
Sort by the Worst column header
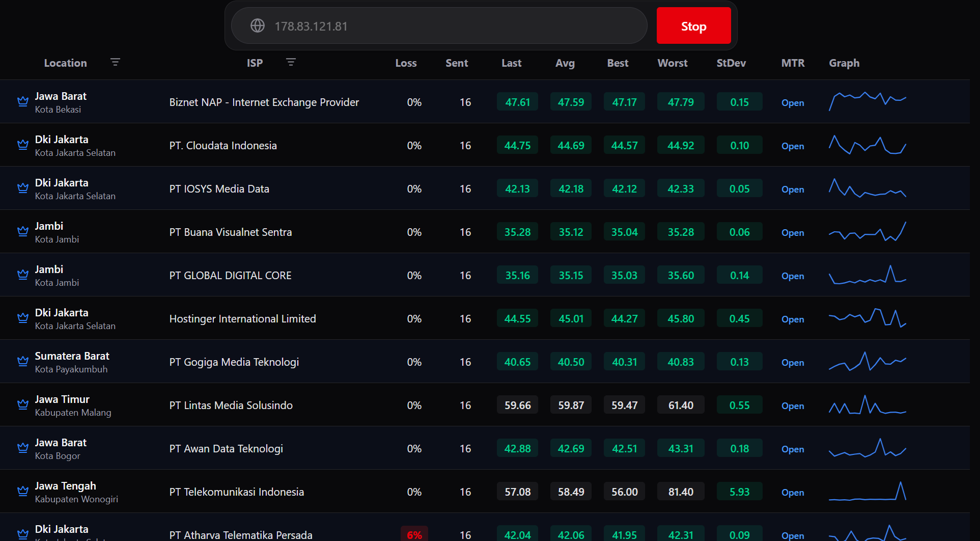(673, 63)
